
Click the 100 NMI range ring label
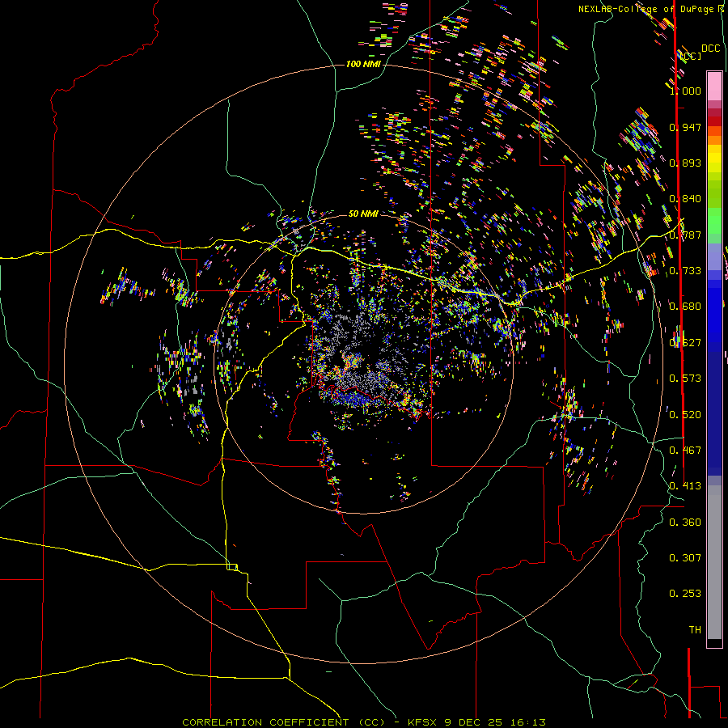[x=363, y=64]
